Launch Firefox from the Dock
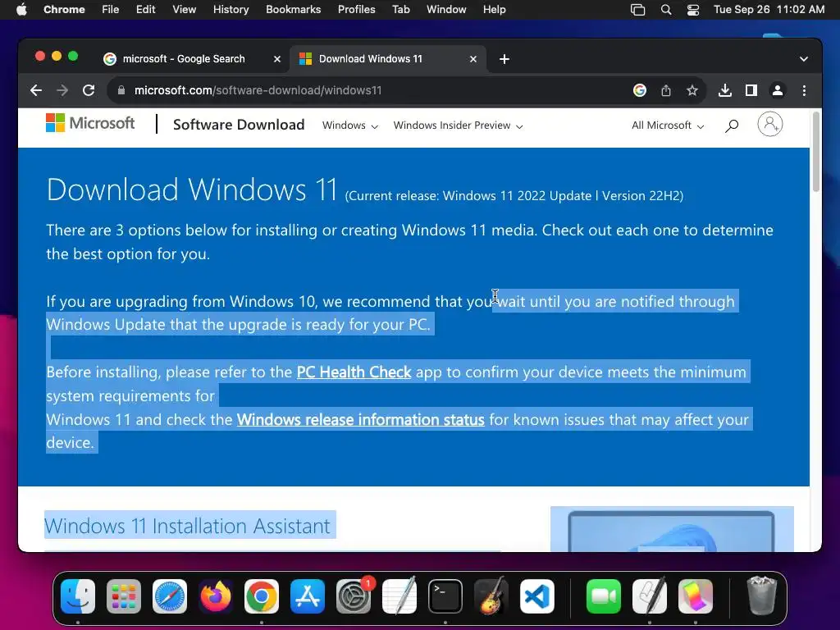The height and width of the screenshot is (630, 840). (x=216, y=596)
